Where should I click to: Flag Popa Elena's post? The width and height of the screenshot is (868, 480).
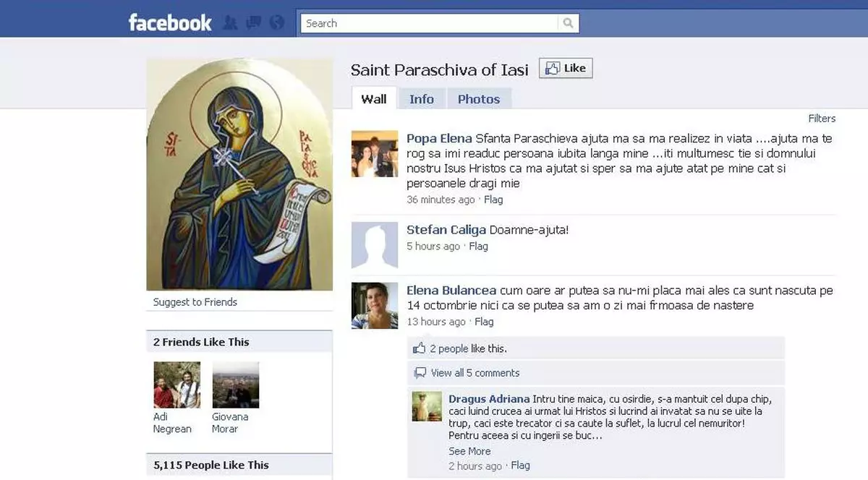[x=493, y=200]
